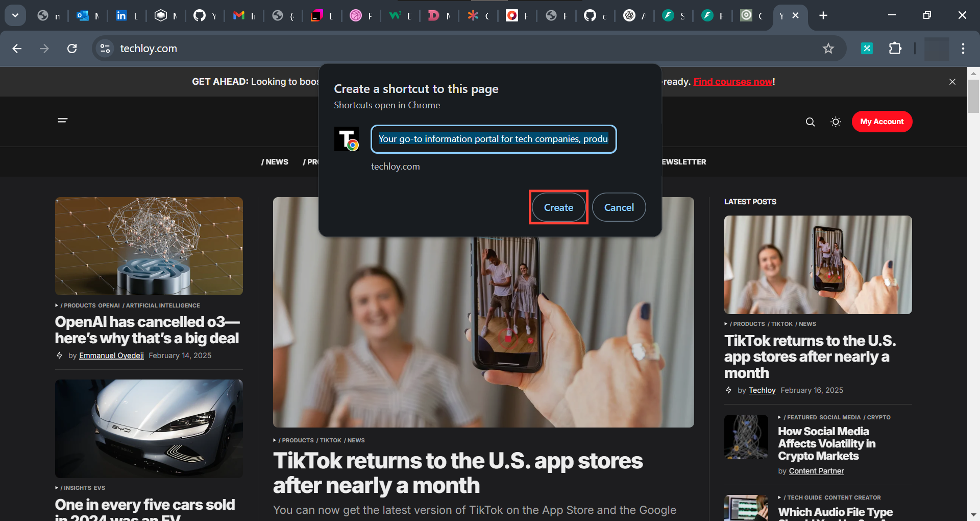Screen dimensions: 980x521
Task: Open 'Which Audio File Type' article
Action: [836, 512]
